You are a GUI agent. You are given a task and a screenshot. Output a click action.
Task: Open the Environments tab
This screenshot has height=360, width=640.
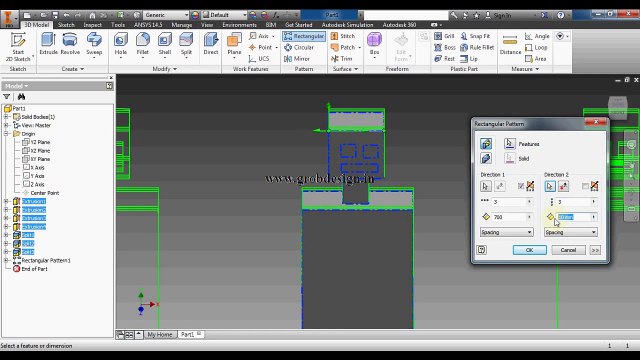[x=239, y=25]
